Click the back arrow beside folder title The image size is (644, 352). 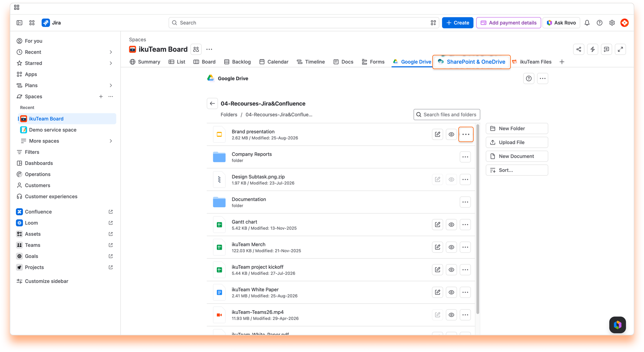(212, 103)
